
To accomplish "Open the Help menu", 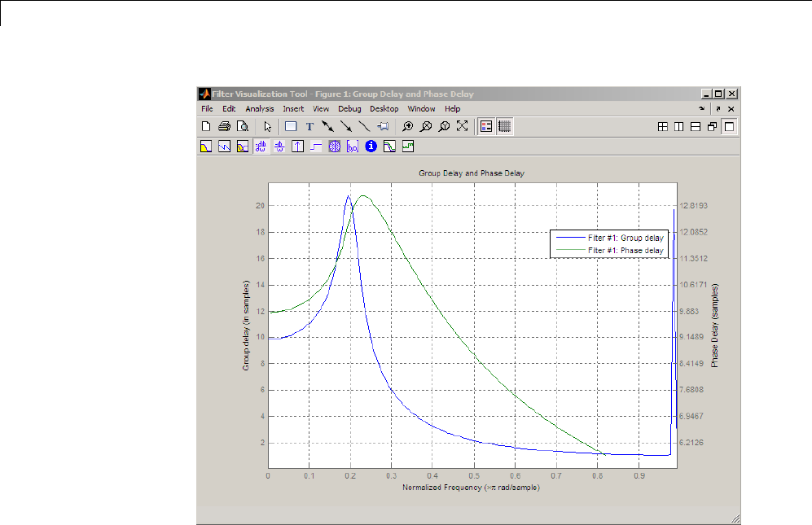I will click(x=452, y=109).
